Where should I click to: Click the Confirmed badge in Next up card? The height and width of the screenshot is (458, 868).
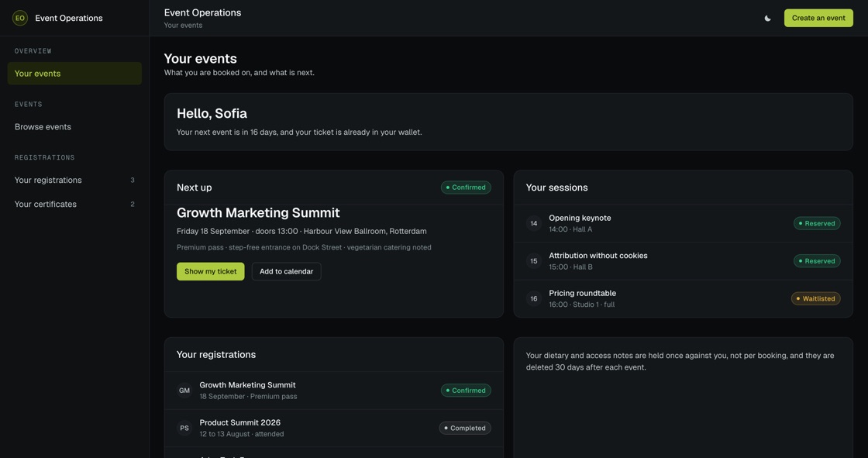466,188
